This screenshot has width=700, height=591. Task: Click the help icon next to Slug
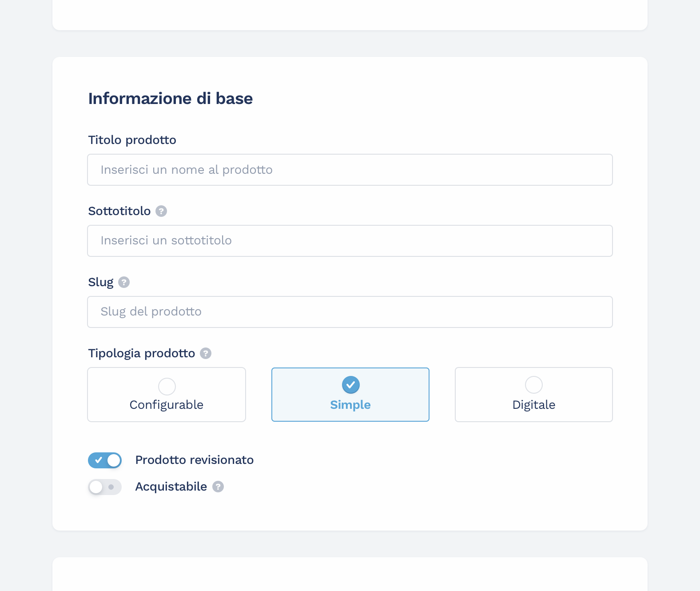(124, 282)
